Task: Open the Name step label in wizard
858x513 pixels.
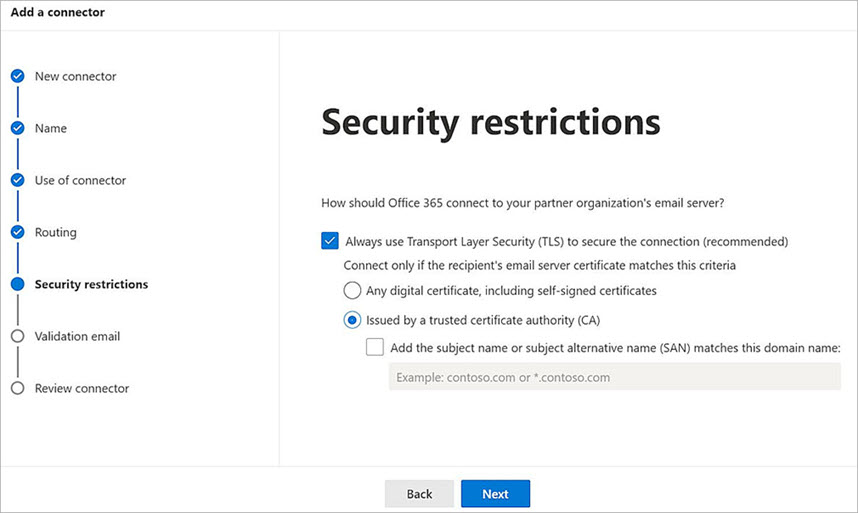Action: coord(51,129)
